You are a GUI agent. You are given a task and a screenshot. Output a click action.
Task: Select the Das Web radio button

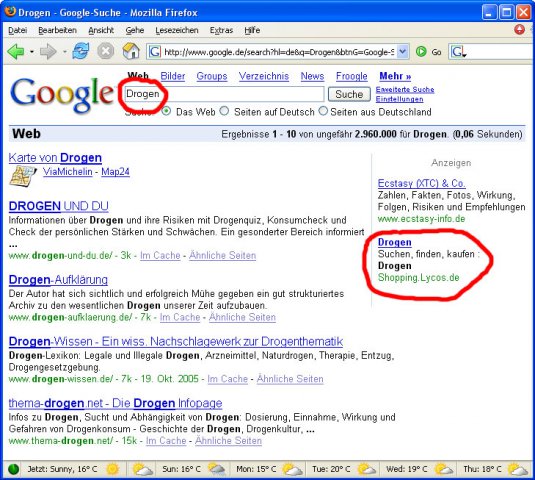pos(167,111)
